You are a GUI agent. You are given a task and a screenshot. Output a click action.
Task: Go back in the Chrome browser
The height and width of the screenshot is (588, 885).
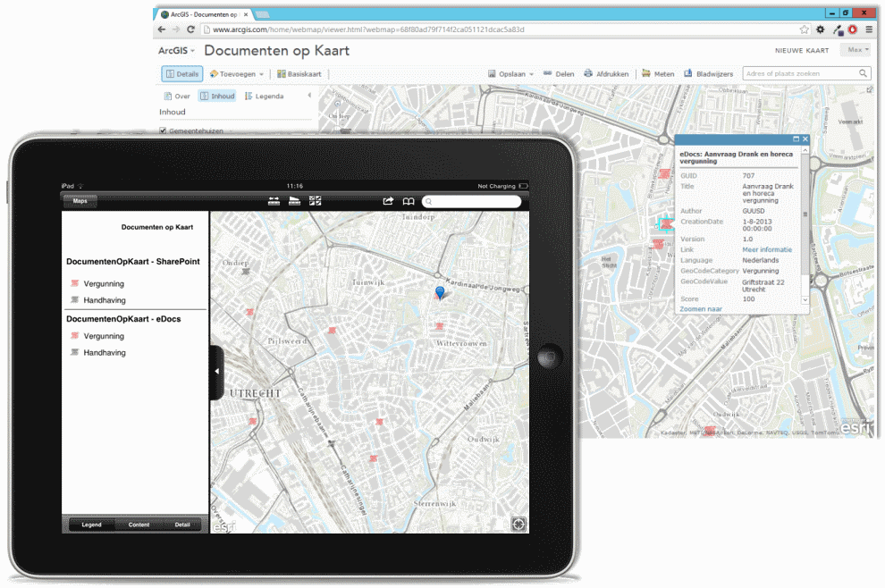[x=162, y=29]
